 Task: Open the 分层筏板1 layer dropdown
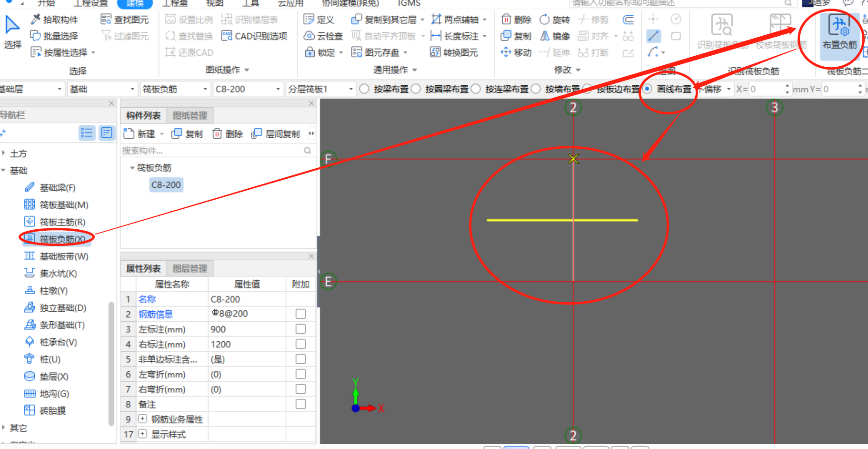[x=321, y=89]
